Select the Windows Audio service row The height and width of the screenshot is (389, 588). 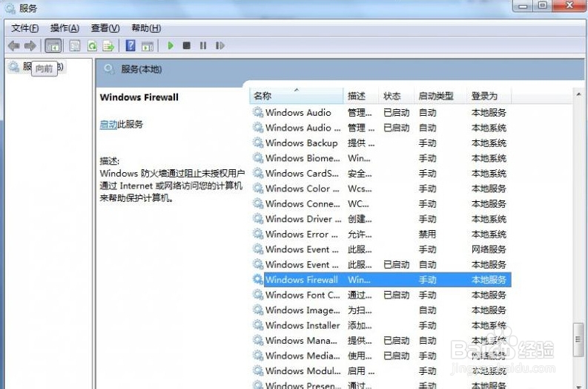[x=380, y=112]
